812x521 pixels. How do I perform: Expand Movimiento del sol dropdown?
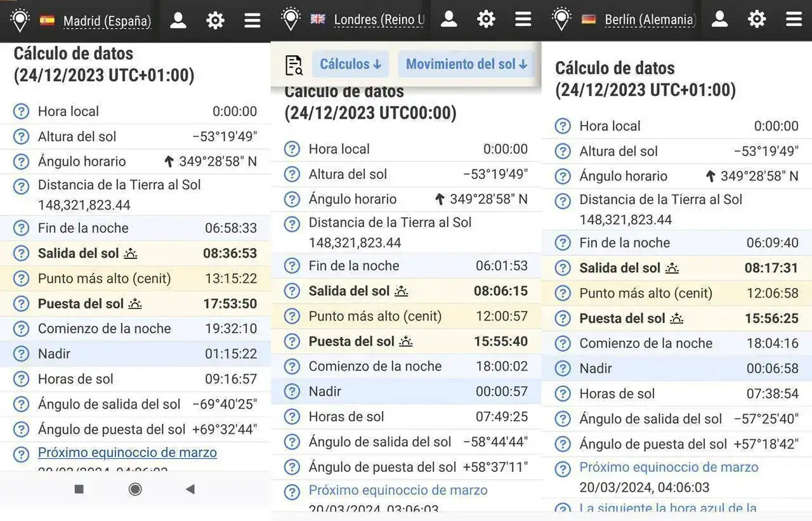pyautogui.click(x=466, y=64)
